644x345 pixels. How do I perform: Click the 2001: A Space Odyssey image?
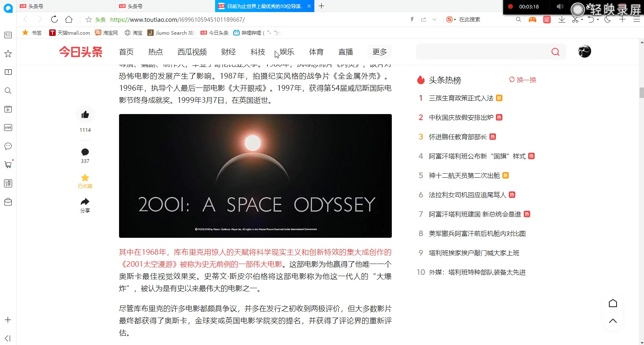click(x=255, y=176)
